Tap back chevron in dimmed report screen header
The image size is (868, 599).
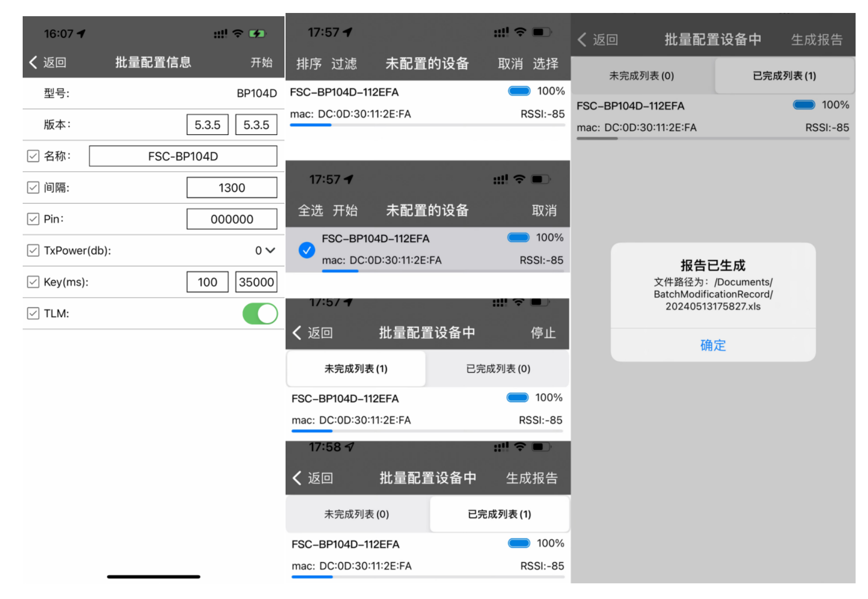[x=582, y=40]
